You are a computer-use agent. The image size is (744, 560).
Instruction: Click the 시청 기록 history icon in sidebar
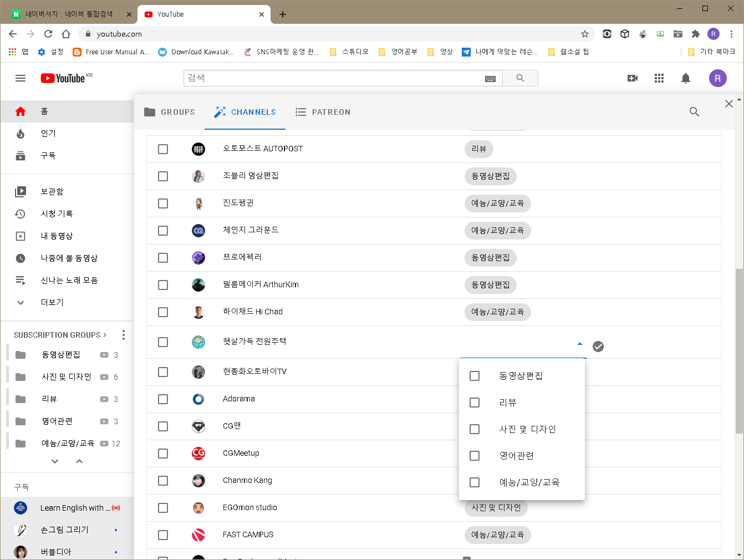pyautogui.click(x=21, y=213)
